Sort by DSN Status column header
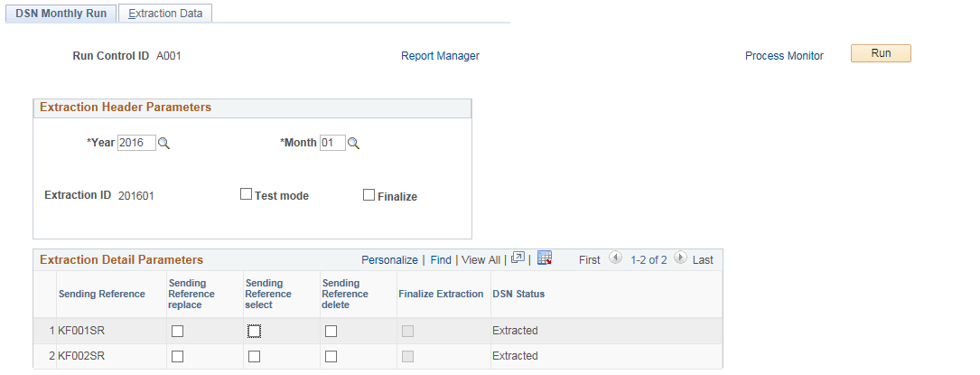Viewport: 980px width, 375px height. [518, 294]
